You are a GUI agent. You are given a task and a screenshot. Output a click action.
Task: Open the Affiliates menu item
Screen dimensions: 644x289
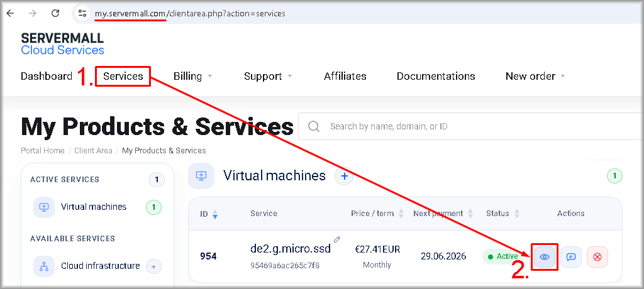point(345,77)
